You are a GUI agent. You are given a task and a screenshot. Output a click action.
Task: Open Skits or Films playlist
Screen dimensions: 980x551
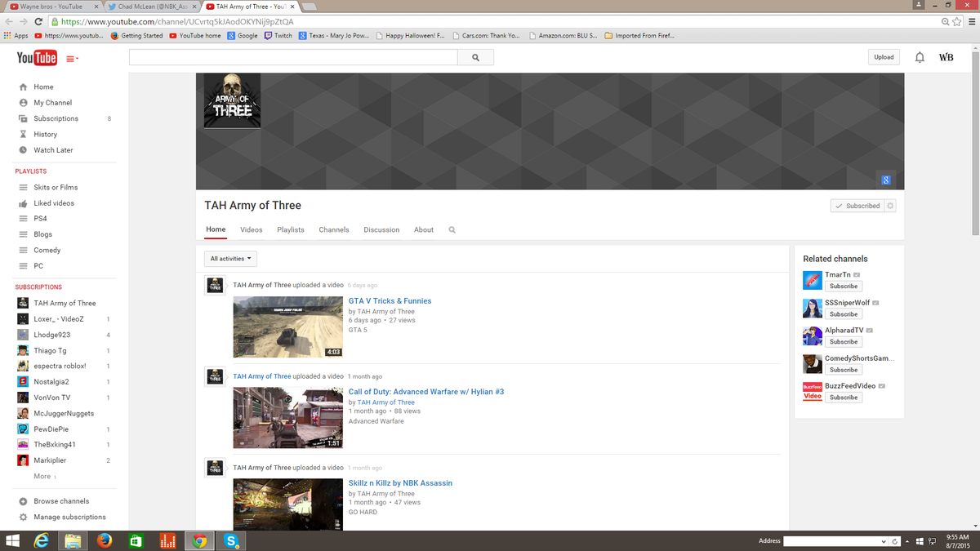point(56,188)
